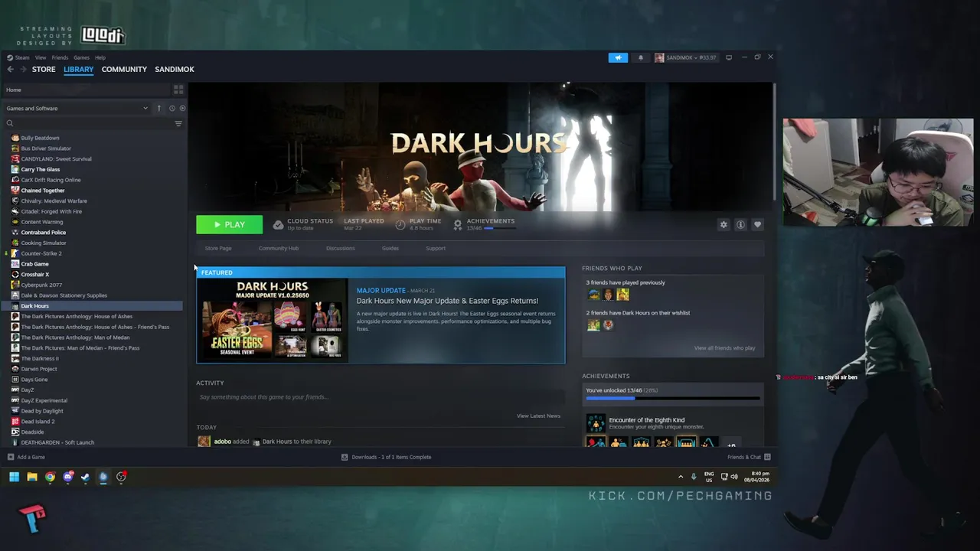Open the Community Hub link

(x=279, y=248)
